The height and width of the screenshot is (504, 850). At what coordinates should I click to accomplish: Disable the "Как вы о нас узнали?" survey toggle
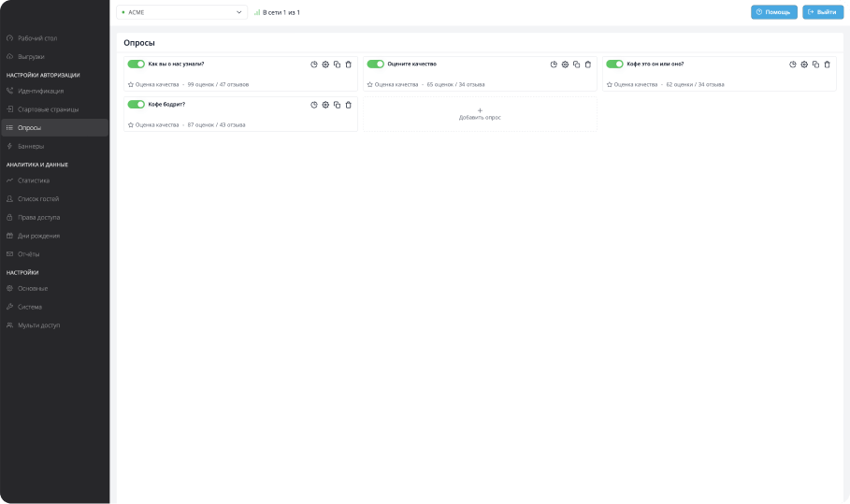point(136,65)
